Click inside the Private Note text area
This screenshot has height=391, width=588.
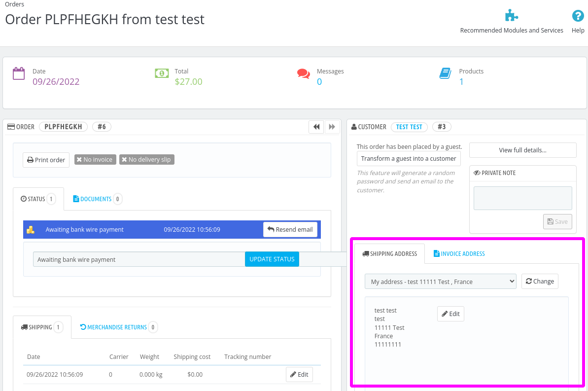[x=522, y=198]
